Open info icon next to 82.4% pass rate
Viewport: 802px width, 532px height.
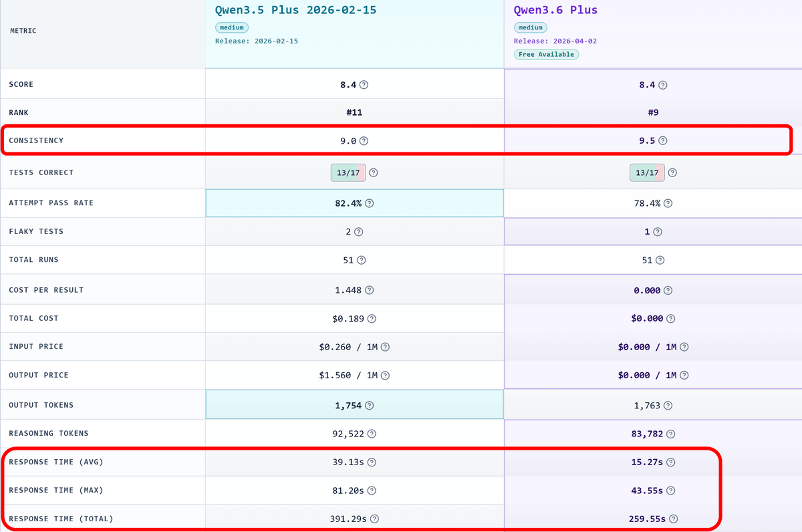[x=370, y=203]
